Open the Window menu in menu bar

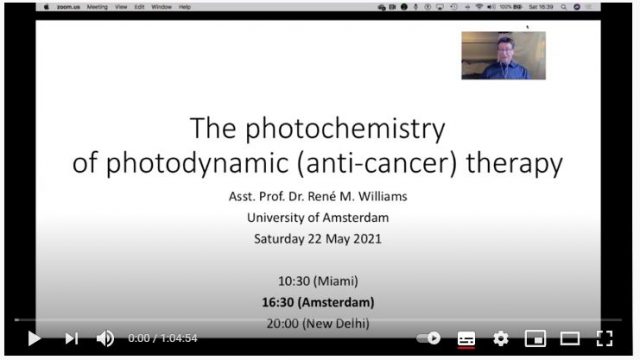pyautogui.click(x=162, y=7)
